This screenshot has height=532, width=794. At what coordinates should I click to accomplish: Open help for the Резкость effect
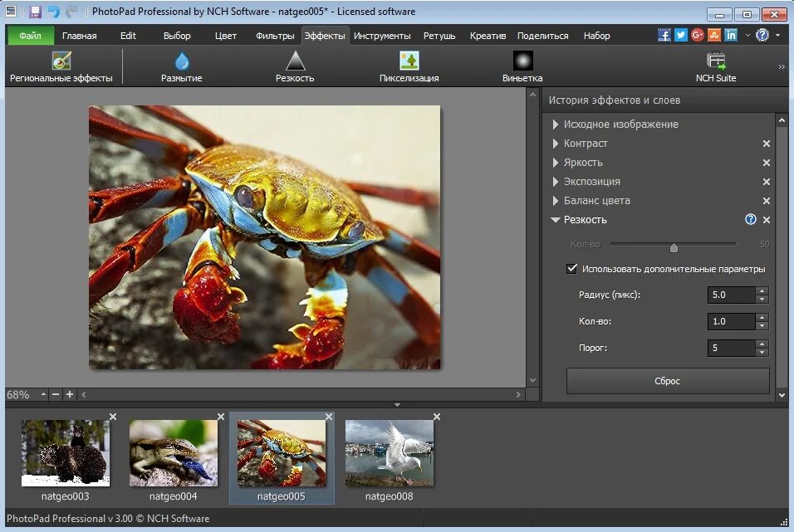[751, 220]
